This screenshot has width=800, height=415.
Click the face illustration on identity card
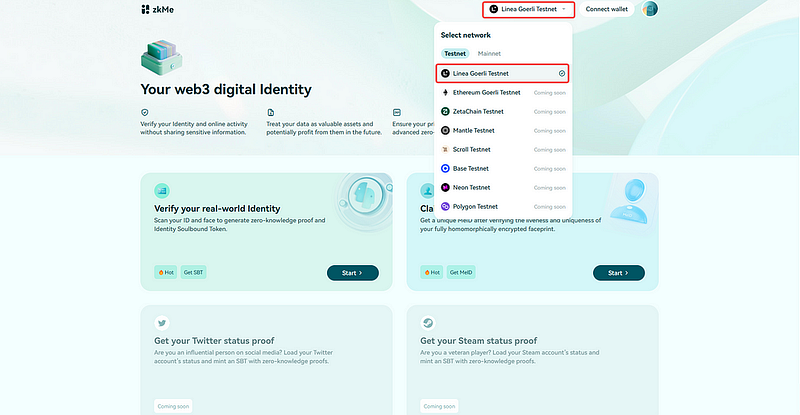tap(365, 197)
